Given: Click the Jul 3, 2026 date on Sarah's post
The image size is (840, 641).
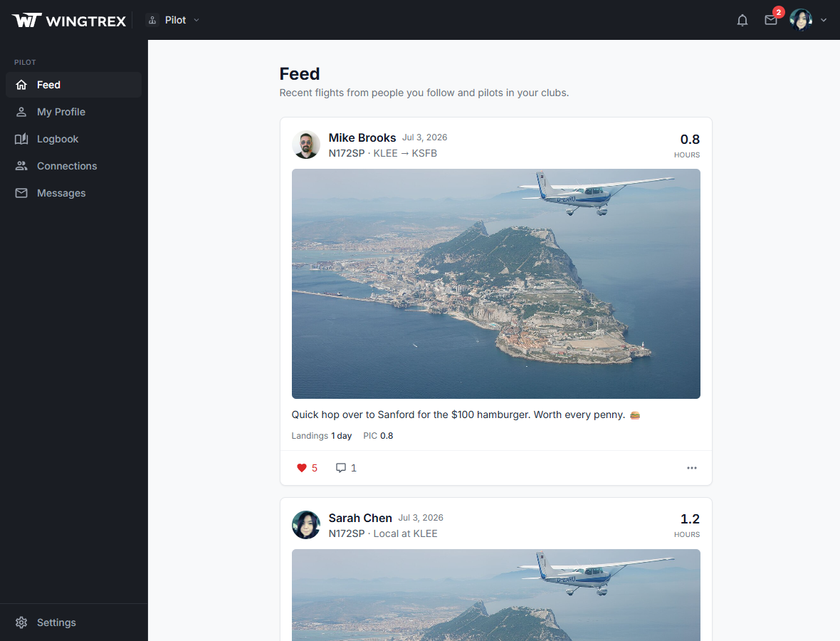Looking at the screenshot, I should point(421,518).
